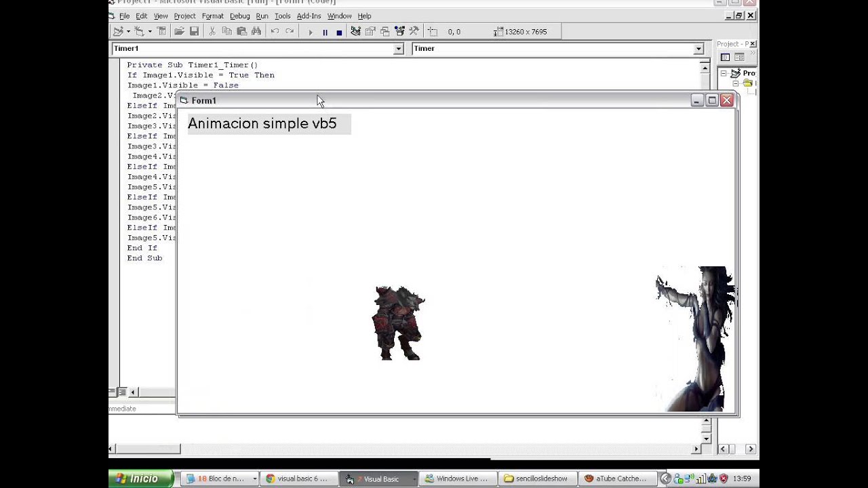Click the Copy toolbar icon

[x=226, y=31]
